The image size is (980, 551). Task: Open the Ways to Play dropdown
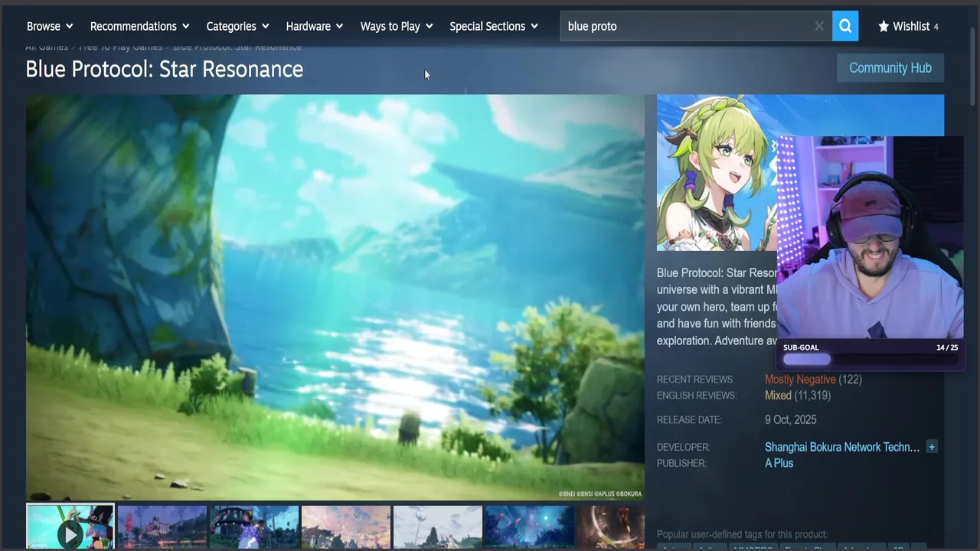(397, 26)
